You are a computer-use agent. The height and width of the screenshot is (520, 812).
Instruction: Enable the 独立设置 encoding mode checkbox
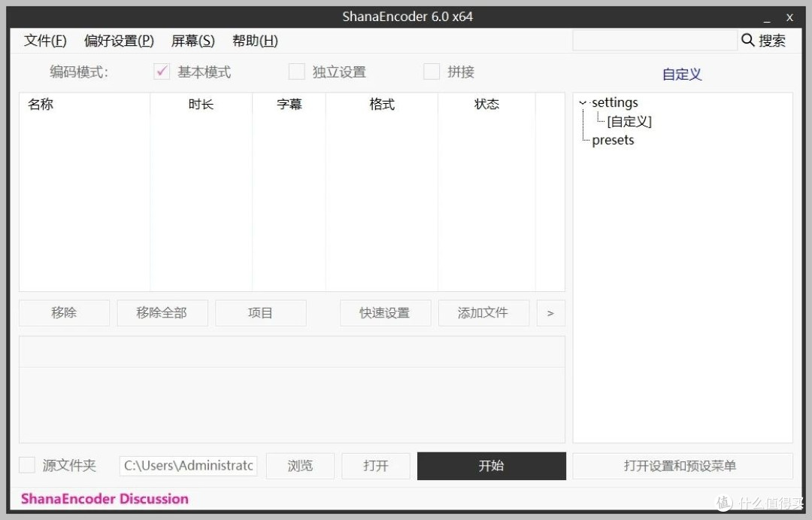point(296,71)
